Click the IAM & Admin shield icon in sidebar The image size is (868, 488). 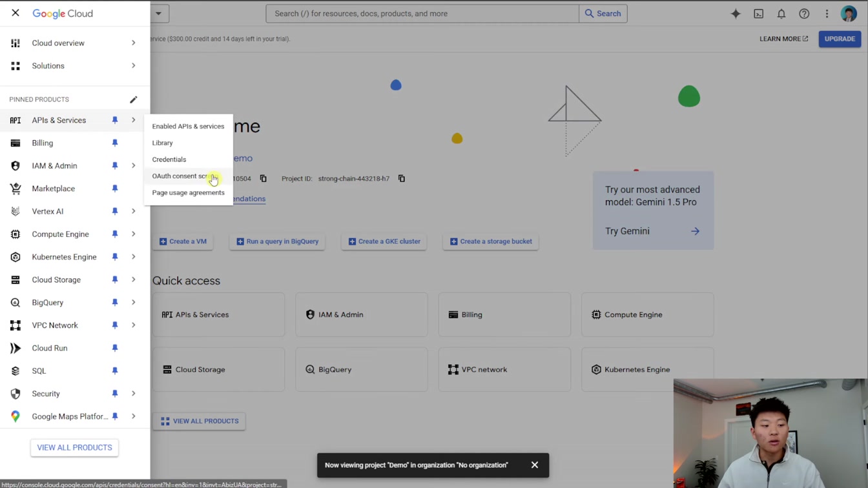[x=15, y=166]
